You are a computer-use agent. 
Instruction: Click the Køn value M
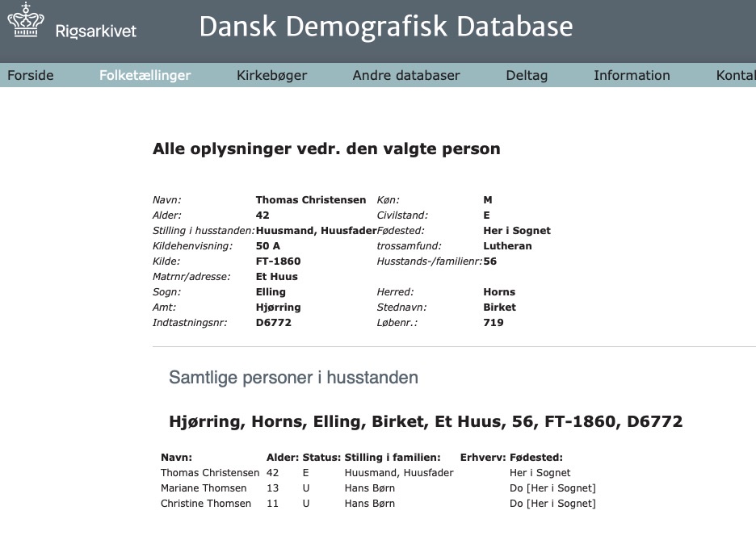click(488, 200)
